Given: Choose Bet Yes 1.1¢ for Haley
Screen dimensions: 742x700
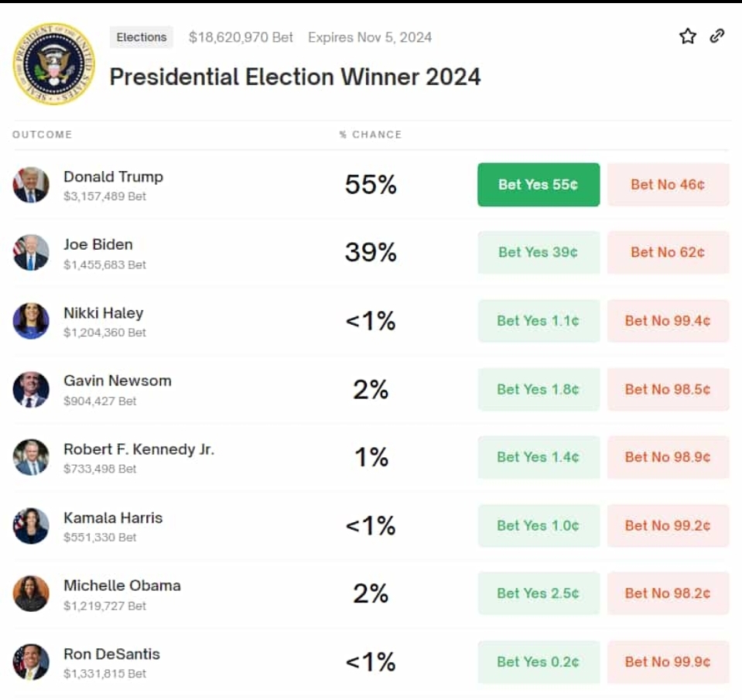Looking at the screenshot, I should pyautogui.click(x=538, y=320).
